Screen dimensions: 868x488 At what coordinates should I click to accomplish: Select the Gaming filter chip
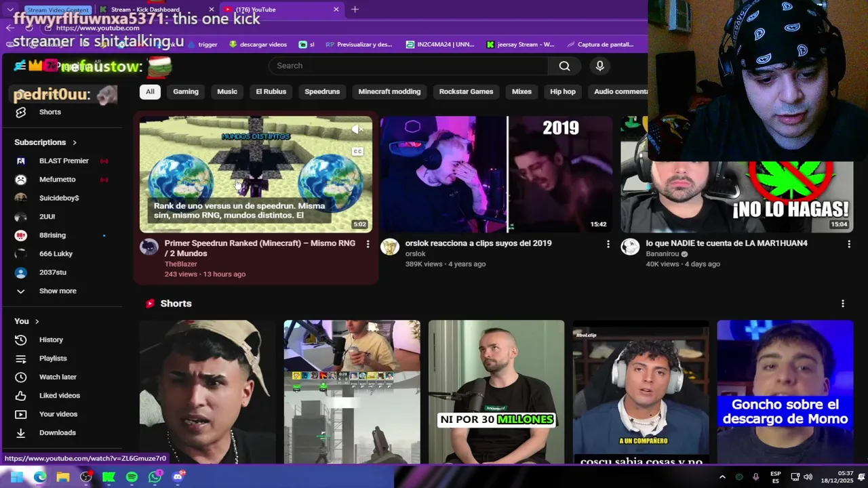[x=186, y=91]
